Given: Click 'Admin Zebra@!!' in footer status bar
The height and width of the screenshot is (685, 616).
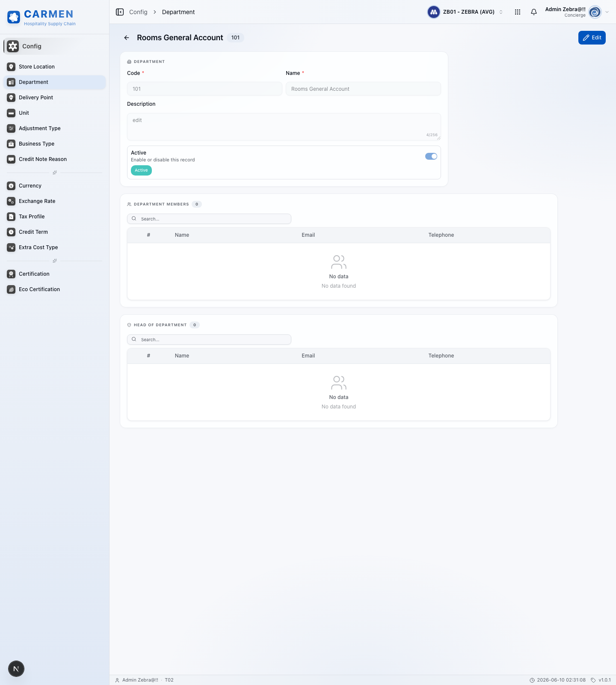Looking at the screenshot, I should (x=140, y=680).
